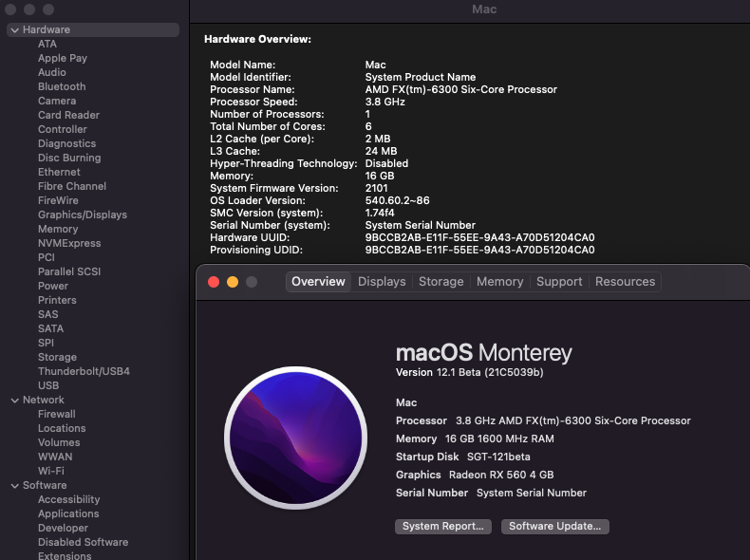Switch to the Displays tab
This screenshot has width=750, height=560.
382,282
